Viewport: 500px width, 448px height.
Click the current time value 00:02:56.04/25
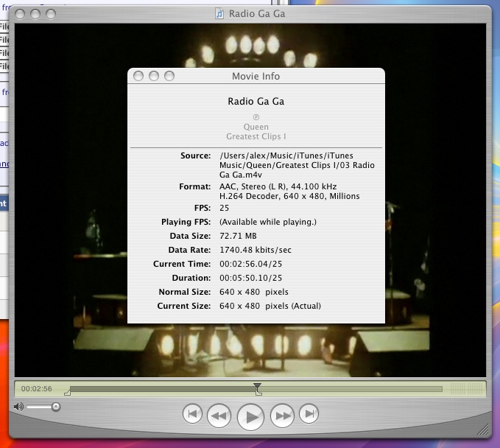pos(250,264)
